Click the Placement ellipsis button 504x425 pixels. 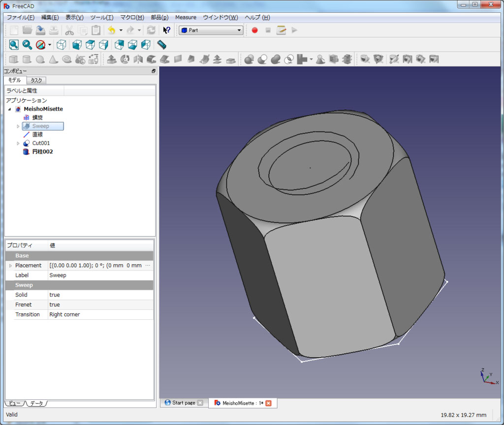point(148,265)
